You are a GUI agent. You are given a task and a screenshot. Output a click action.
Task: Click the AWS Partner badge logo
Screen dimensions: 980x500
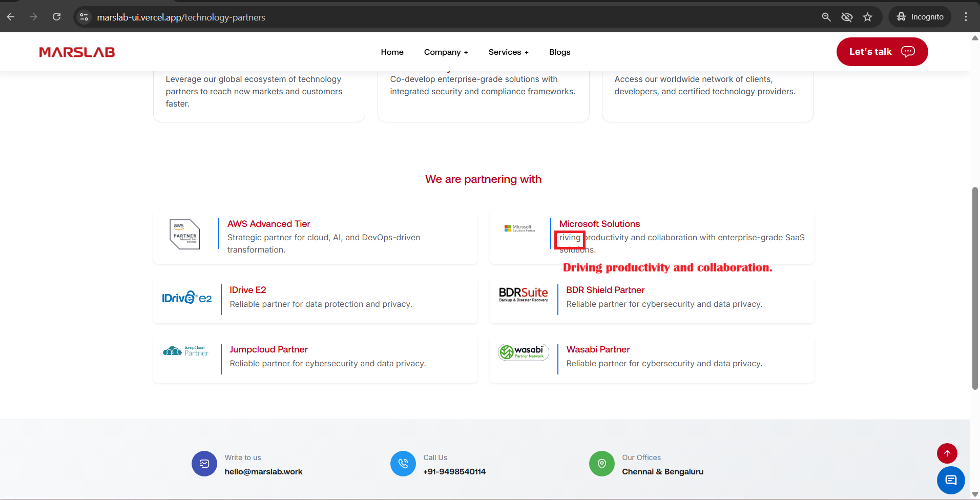click(x=184, y=235)
